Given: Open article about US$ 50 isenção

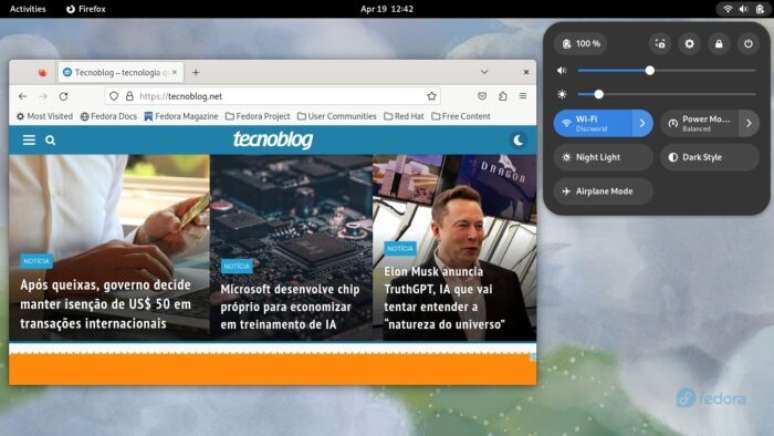Looking at the screenshot, I should click(x=105, y=304).
